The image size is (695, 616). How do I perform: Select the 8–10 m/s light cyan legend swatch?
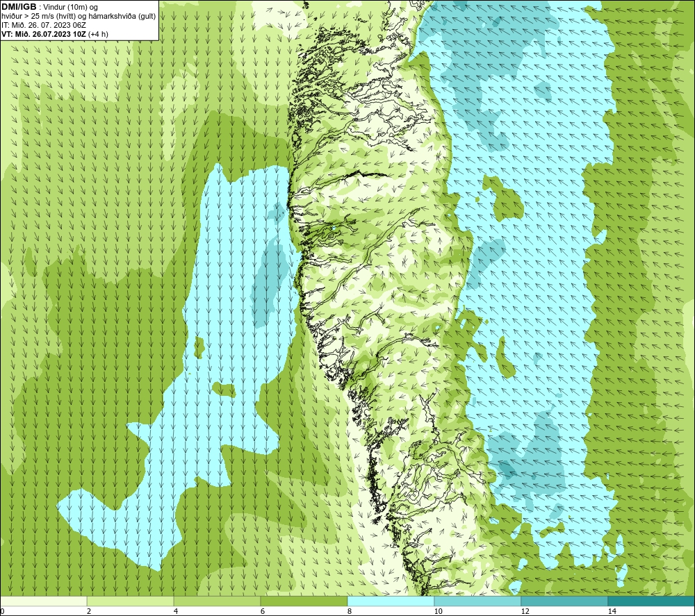391,601
